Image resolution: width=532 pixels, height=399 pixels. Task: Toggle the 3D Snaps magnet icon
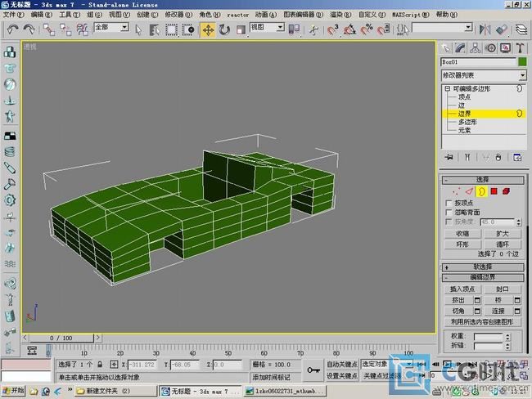(333, 29)
